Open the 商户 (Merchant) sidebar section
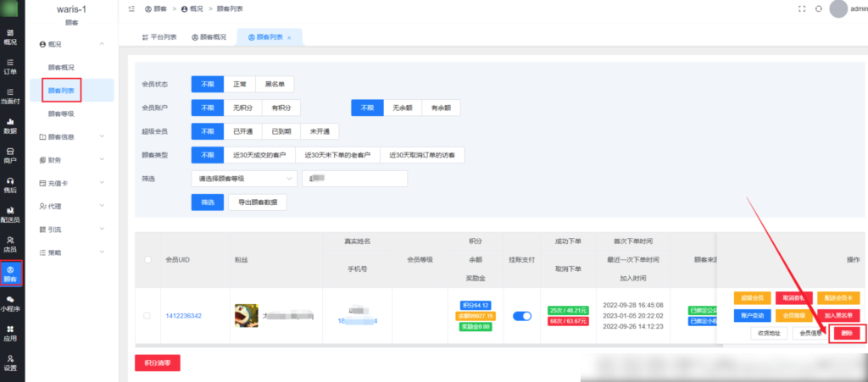Image resolution: width=868 pixels, height=382 pixels. click(11, 155)
